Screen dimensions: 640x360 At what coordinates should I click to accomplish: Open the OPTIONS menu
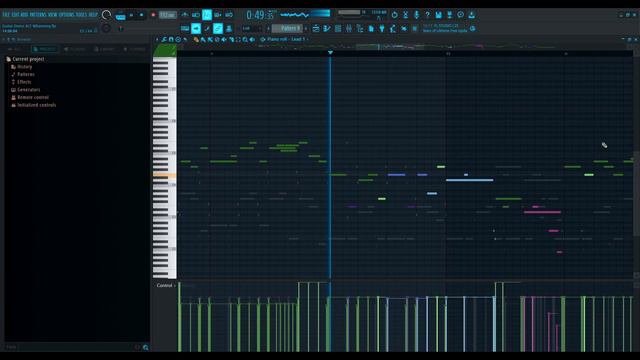point(66,15)
